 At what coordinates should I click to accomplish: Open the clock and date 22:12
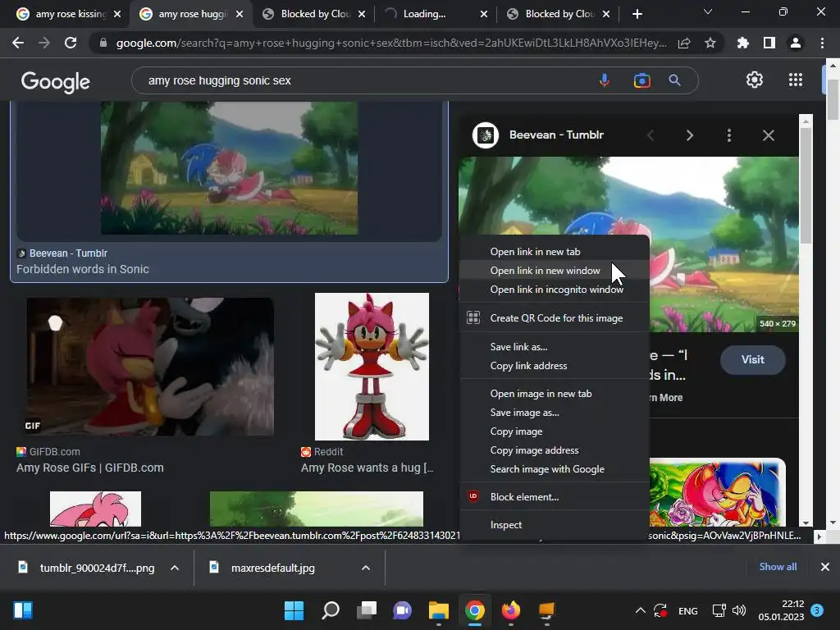[781, 610]
